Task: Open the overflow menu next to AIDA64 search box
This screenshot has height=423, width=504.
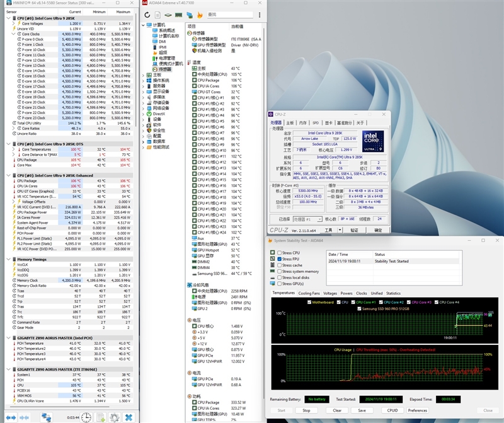Action: (x=260, y=14)
